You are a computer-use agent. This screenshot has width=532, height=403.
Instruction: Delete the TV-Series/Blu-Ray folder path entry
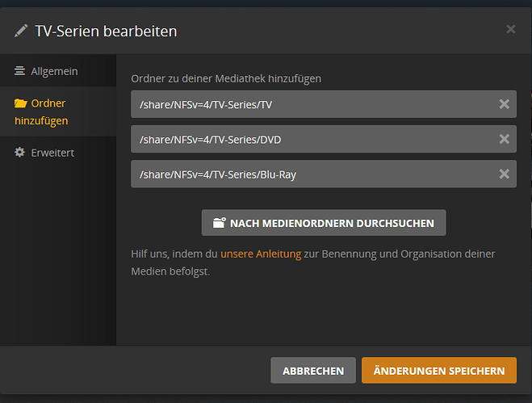[x=505, y=174]
